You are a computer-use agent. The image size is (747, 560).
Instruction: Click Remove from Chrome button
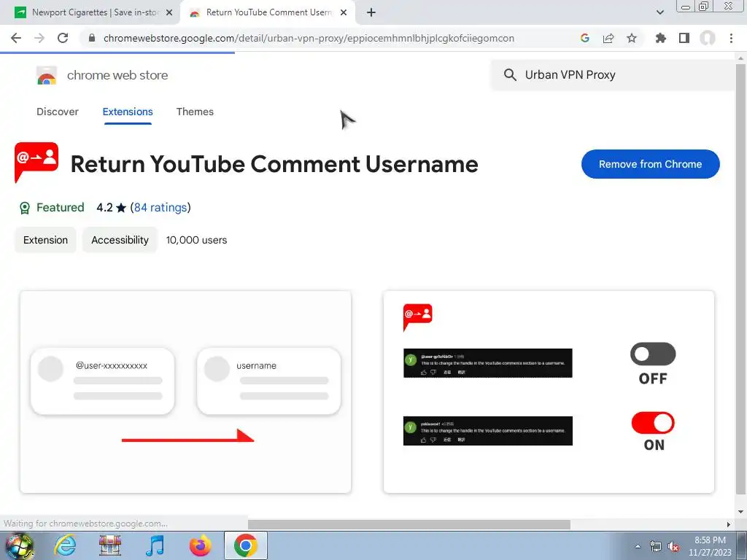coord(650,164)
